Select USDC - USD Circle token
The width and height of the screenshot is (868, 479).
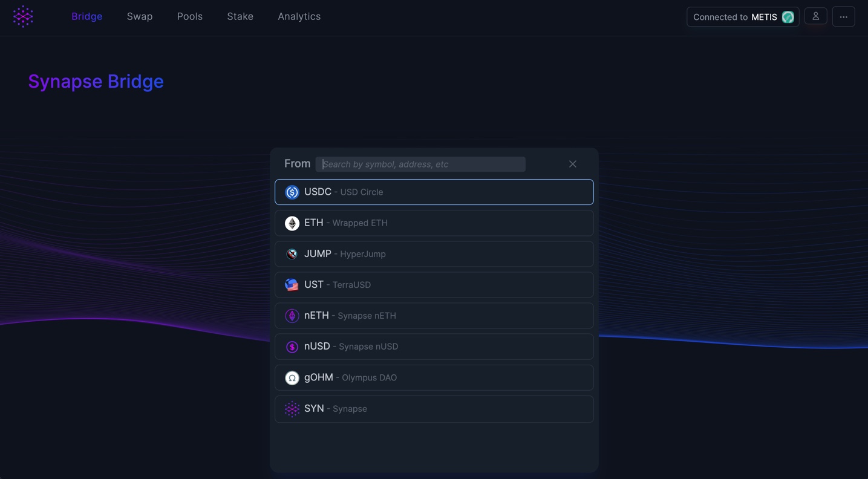tap(434, 192)
